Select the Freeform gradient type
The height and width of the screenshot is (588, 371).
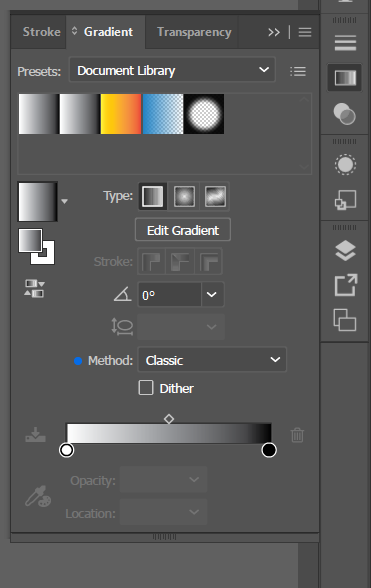pos(215,196)
